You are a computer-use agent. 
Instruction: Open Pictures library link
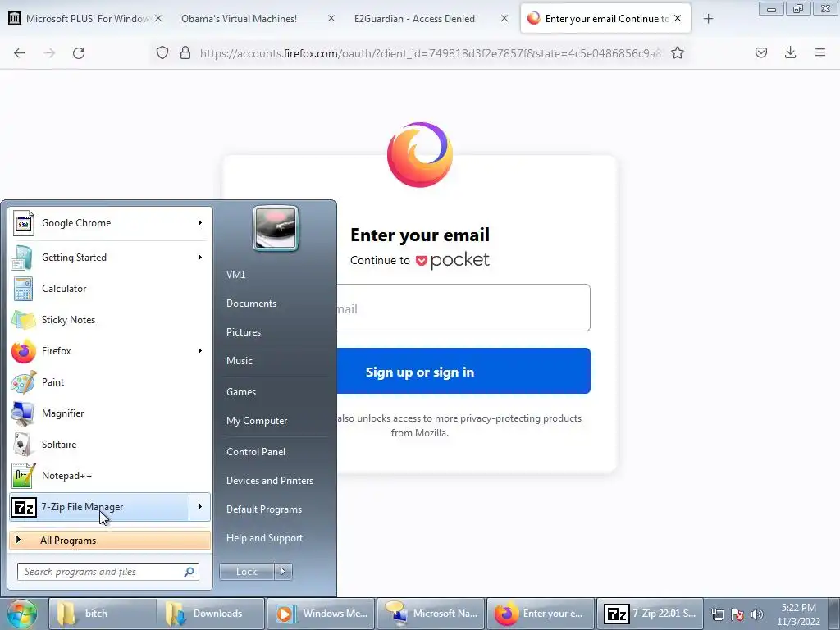[243, 332]
